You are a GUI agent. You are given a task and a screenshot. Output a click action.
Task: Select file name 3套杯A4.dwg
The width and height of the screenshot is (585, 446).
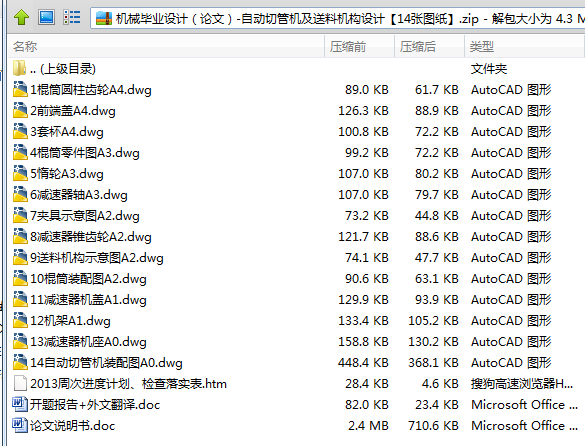tap(67, 132)
